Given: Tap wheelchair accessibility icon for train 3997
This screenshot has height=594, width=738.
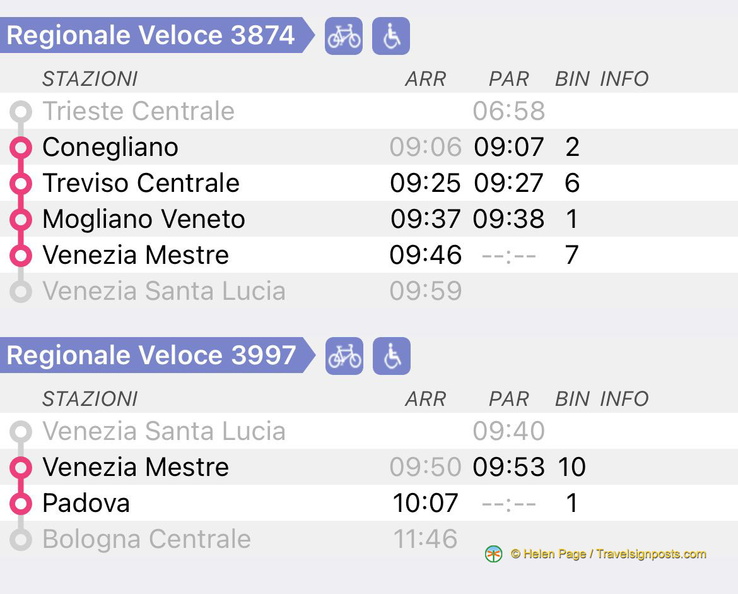Looking at the screenshot, I should point(391,356).
